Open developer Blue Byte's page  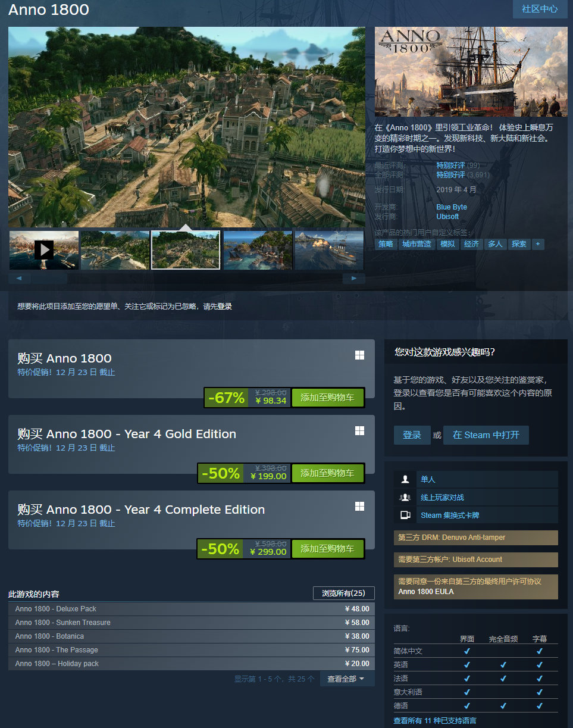(451, 207)
